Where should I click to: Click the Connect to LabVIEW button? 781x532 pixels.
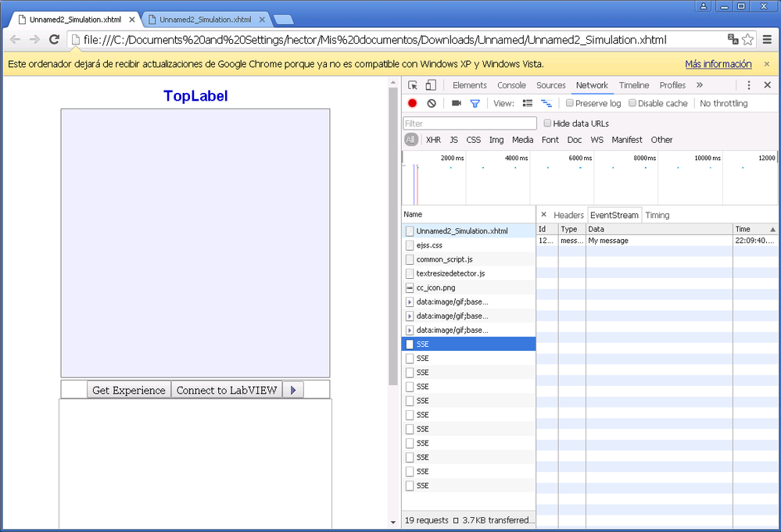coord(227,390)
